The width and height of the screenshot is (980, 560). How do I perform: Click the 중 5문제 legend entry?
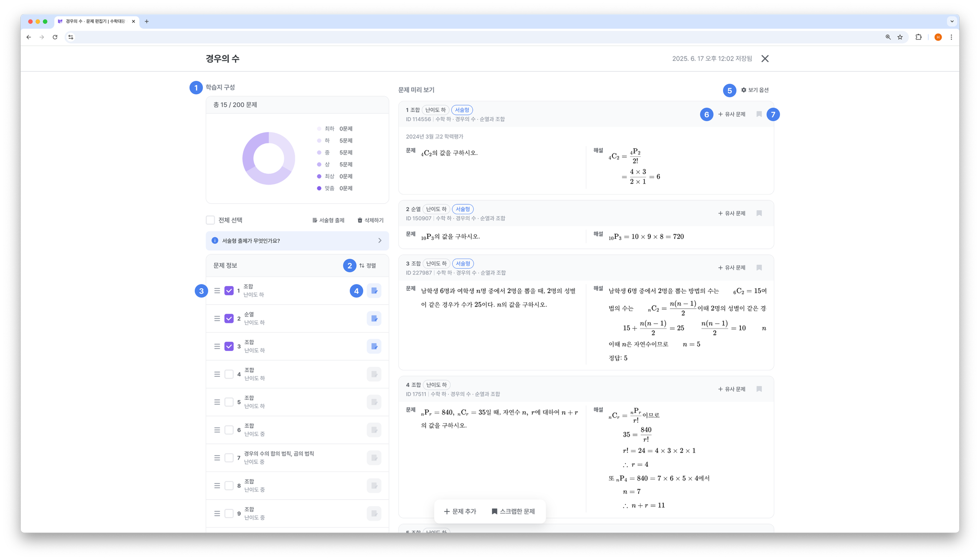pyautogui.click(x=335, y=153)
